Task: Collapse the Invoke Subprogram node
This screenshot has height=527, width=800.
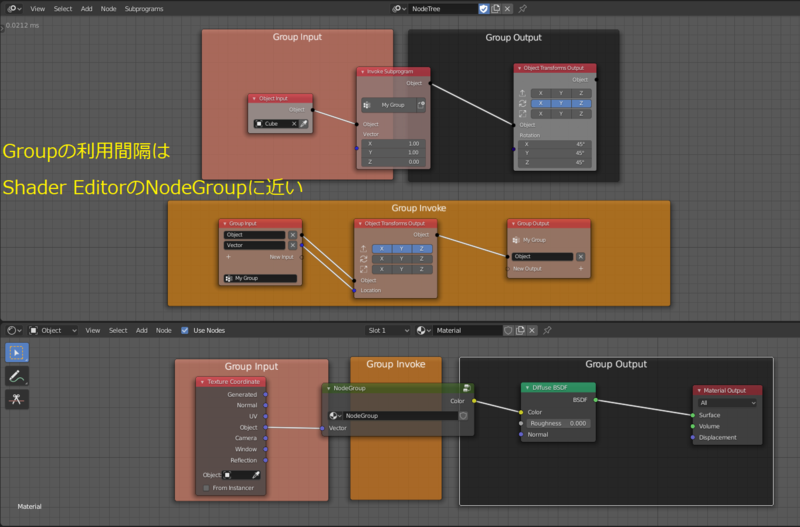Action: pyautogui.click(x=363, y=72)
